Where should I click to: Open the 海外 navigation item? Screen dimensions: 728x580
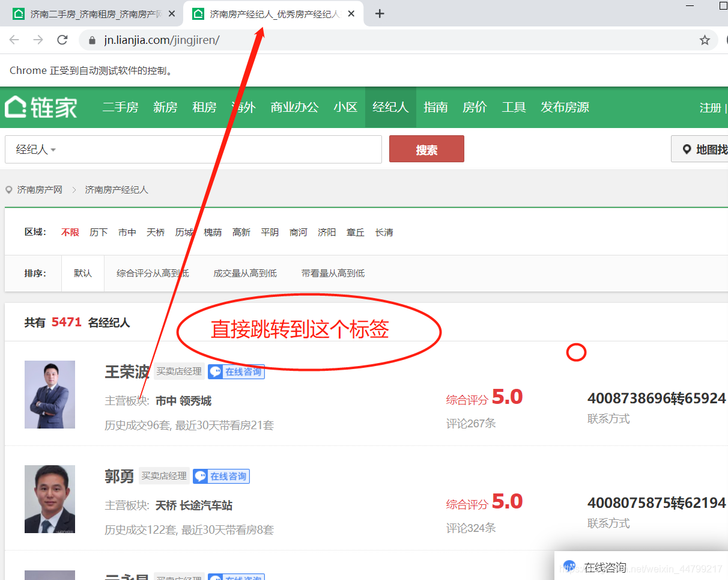[243, 107]
